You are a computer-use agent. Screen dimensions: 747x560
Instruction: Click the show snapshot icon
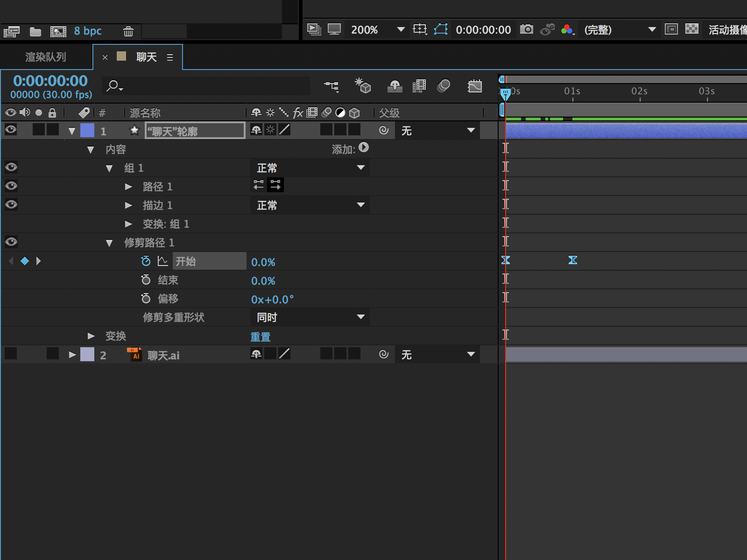(x=547, y=29)
